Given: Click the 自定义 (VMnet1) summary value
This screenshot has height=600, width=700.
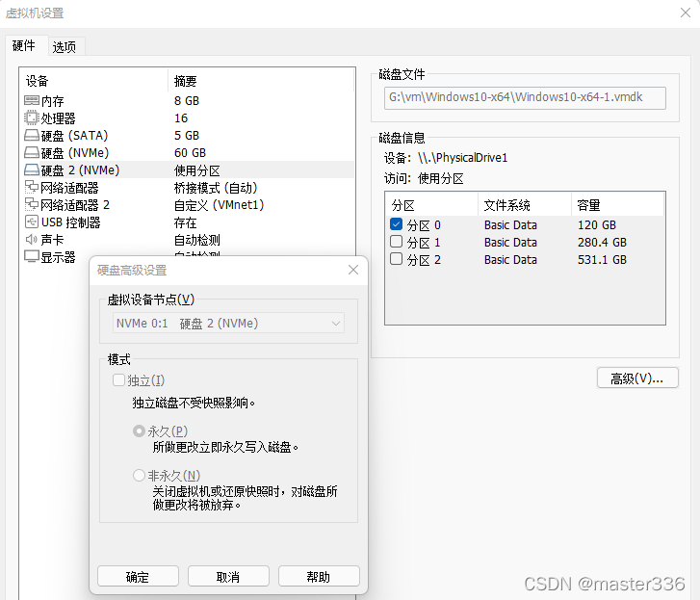Looking at the screenshot, I should coord(220,205).
